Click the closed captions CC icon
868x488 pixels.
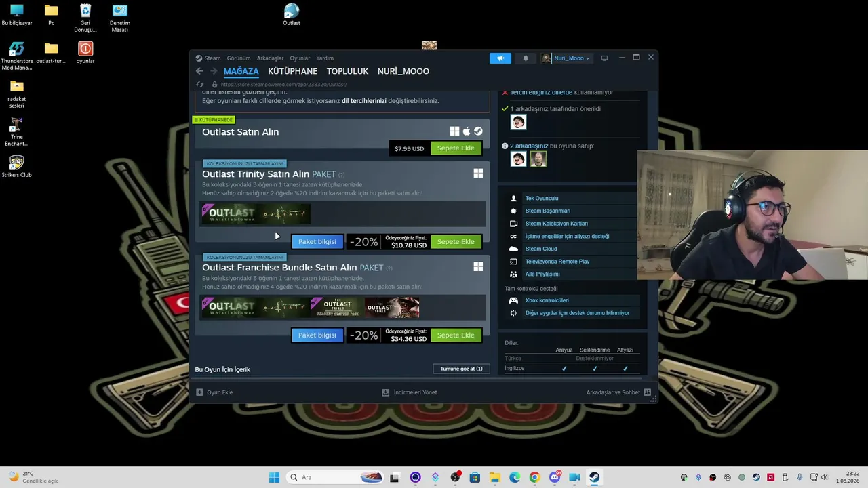point(513,237)
